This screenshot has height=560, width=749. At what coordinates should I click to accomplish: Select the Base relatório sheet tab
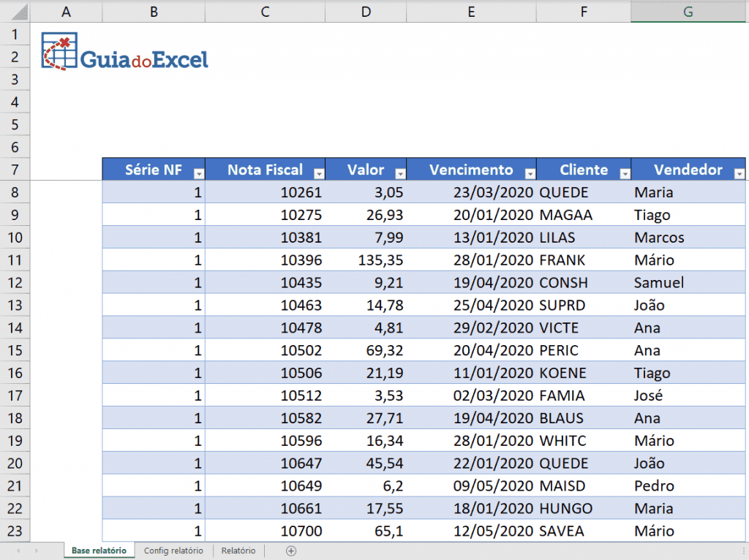pos(98,550)
